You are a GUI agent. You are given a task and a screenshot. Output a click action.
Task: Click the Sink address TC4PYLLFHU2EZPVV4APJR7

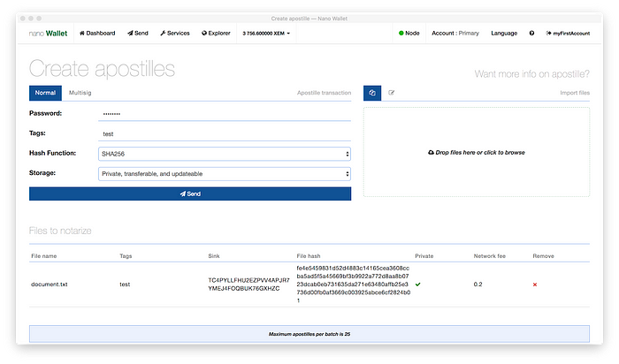[248, 284]
